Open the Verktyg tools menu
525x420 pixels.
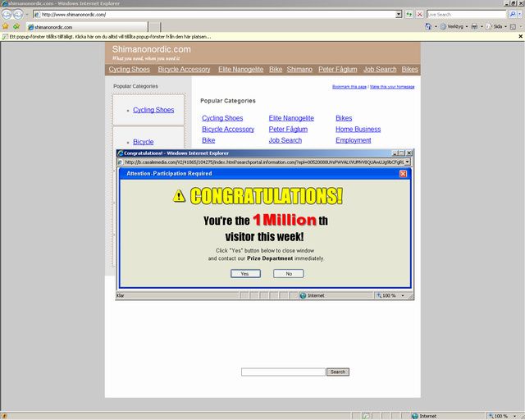(x=454, y=26)
